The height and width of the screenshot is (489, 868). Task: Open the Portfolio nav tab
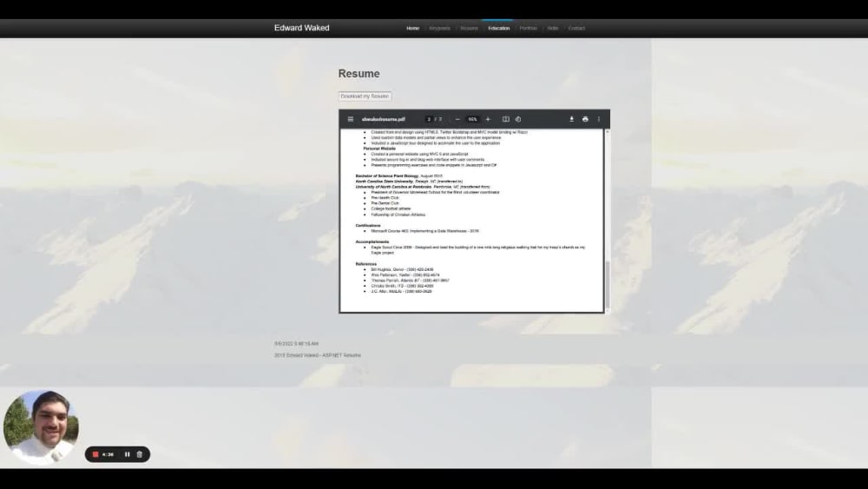pyautogui.click(x=528, y=29)
